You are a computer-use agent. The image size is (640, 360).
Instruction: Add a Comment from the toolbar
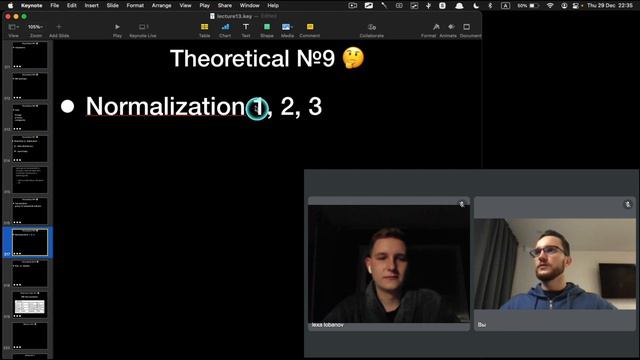[310, 27]
